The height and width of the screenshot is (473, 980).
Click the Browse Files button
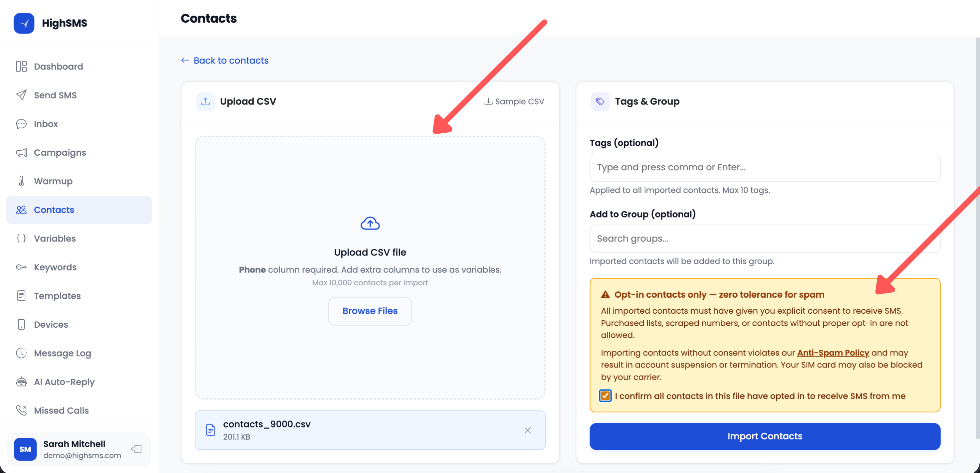click(x=370, y=311)
